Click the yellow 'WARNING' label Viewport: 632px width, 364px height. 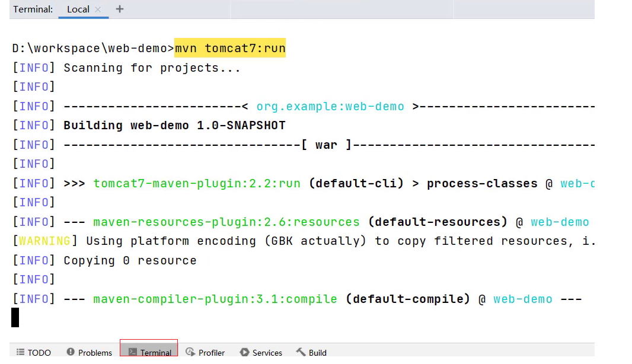pyautogui.click(x=44, y=241)
